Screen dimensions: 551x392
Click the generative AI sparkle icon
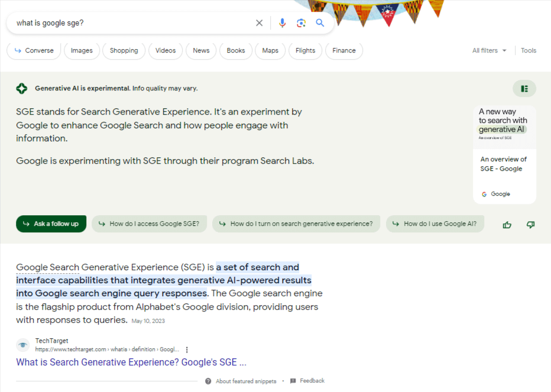(x=22, y=88)
